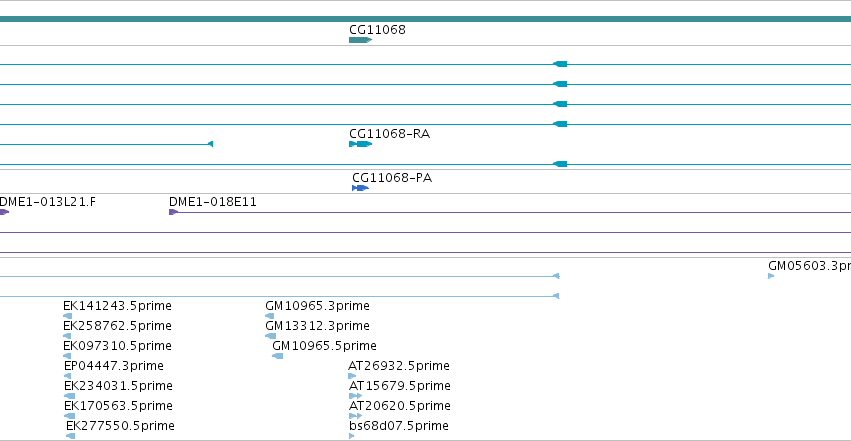Select the EK170563.5prime glyph
This screenshot has height=441, width=851.
(x=69, y=416)
